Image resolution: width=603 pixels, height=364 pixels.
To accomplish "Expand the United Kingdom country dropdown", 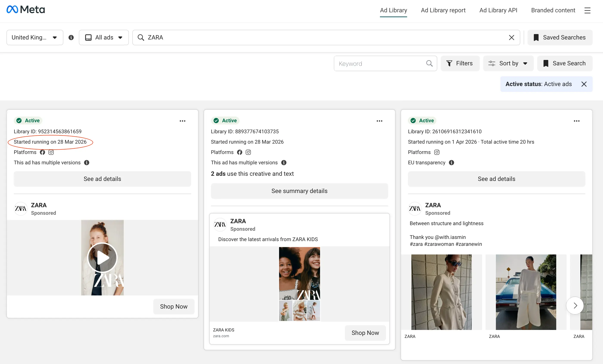I will (35, 38).
